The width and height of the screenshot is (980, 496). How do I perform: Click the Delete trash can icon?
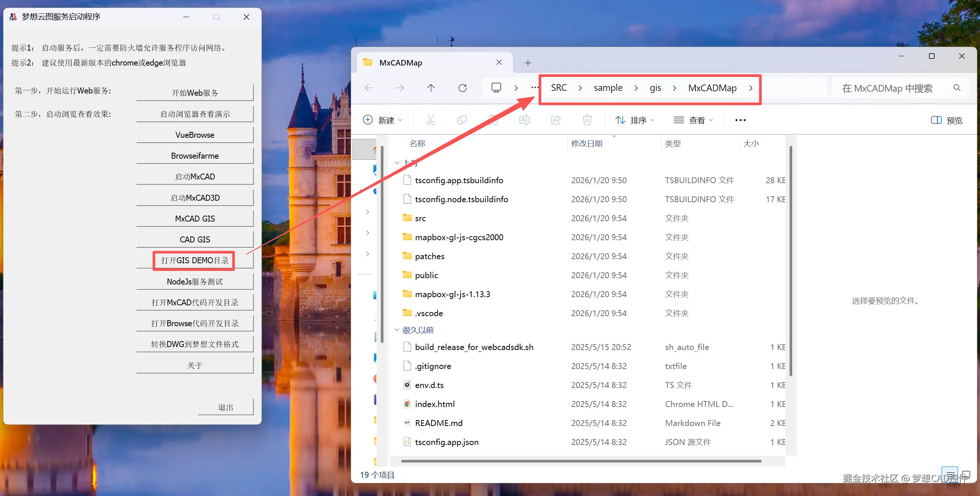587,120
